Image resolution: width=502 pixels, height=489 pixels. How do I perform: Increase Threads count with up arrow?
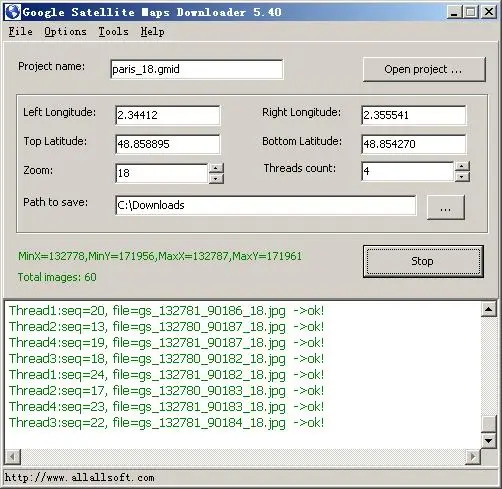[462, 166]
